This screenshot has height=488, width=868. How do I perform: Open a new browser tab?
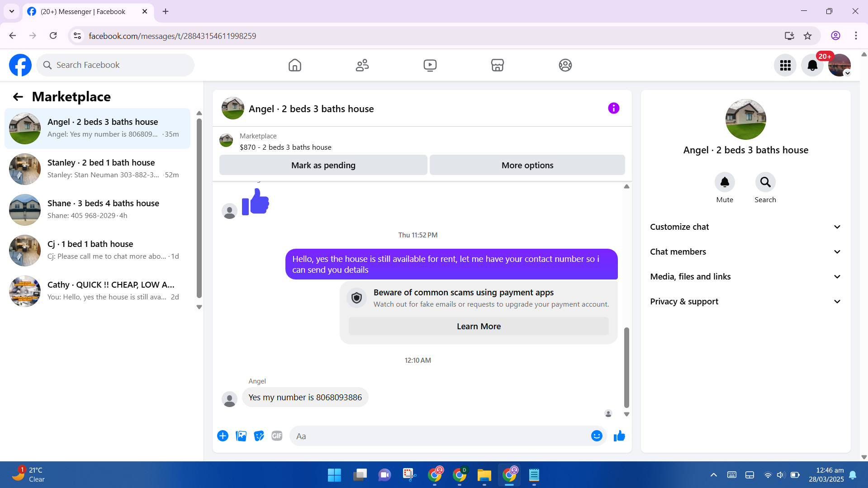166,11
